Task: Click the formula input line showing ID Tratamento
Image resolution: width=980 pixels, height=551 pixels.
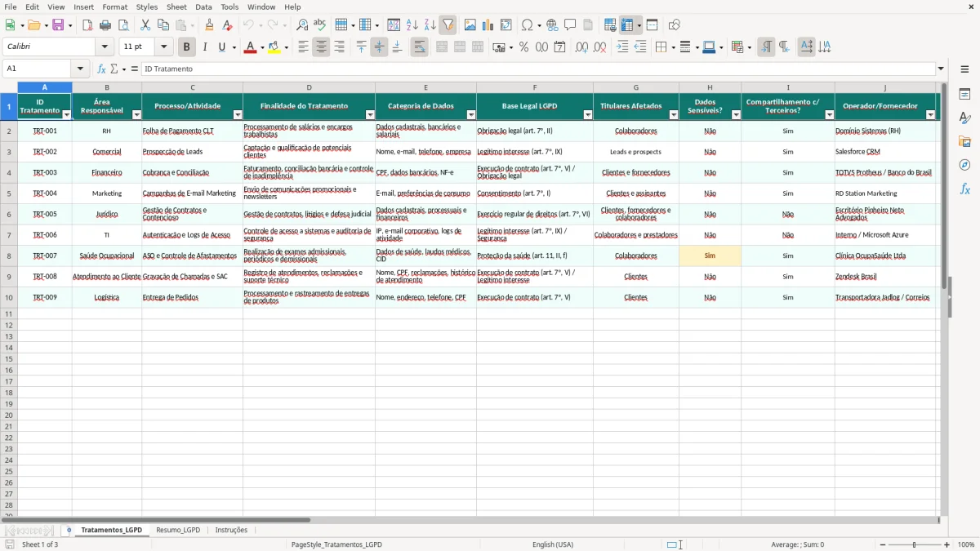Action: 538,69
